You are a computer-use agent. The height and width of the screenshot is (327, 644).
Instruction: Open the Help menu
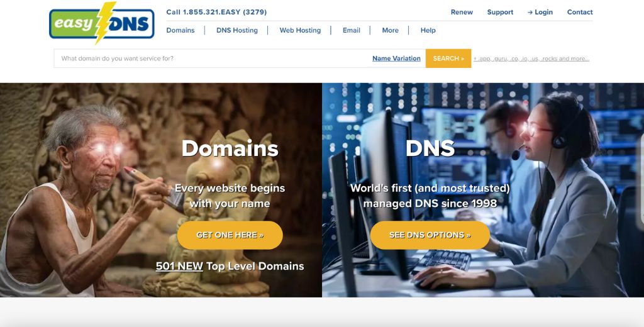(428, 30)
